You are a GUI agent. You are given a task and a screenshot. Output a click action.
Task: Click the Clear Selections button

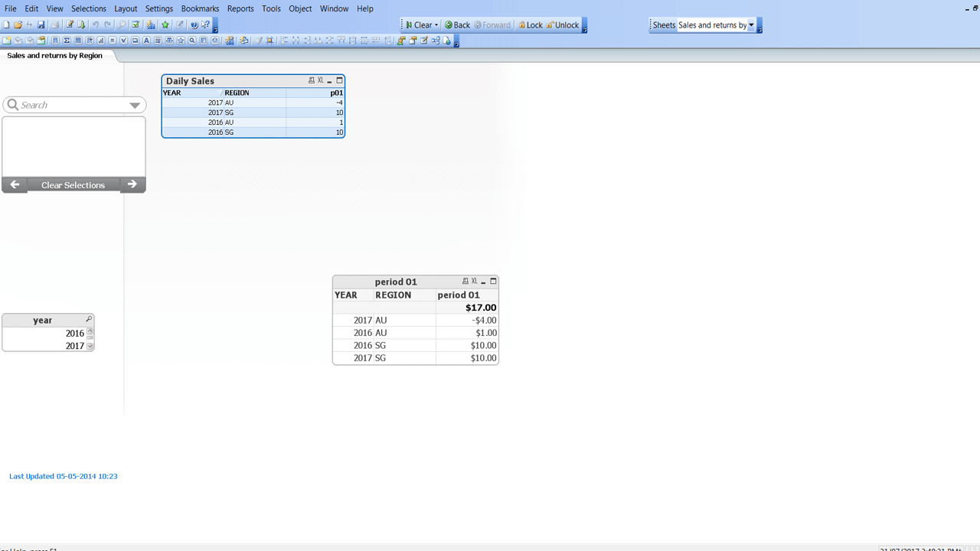coord(73,185)
